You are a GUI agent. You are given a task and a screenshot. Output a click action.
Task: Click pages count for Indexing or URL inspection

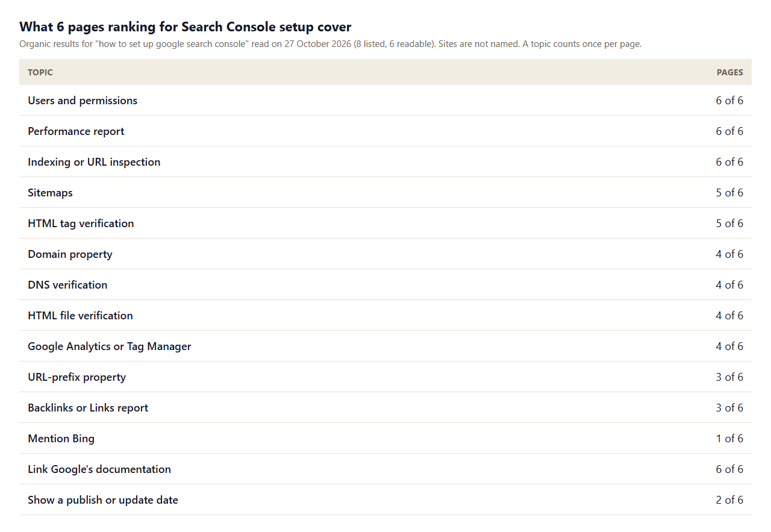pyautogui.click(x=729, y=162)
